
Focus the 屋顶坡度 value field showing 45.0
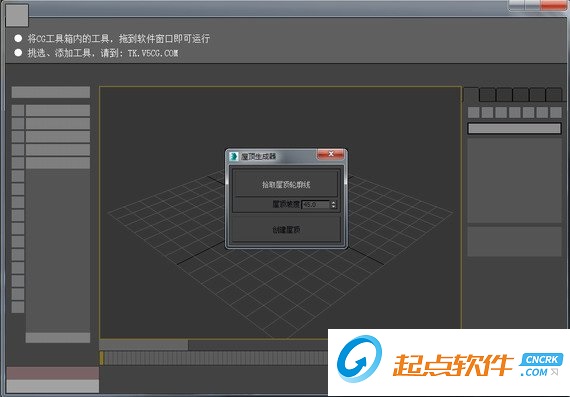click(x=316, y=204)
